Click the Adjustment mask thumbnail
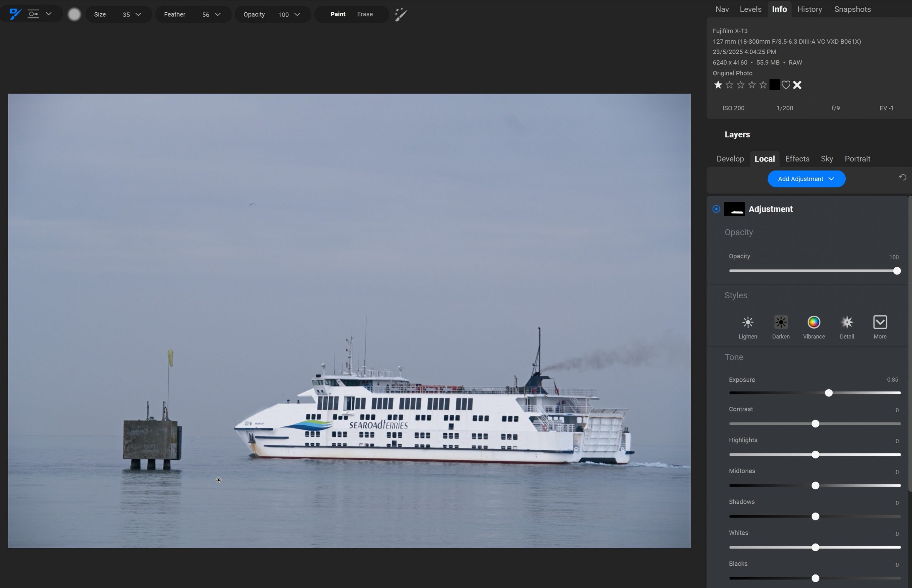This screenshot has height=588, width=912. pos(734,209)
